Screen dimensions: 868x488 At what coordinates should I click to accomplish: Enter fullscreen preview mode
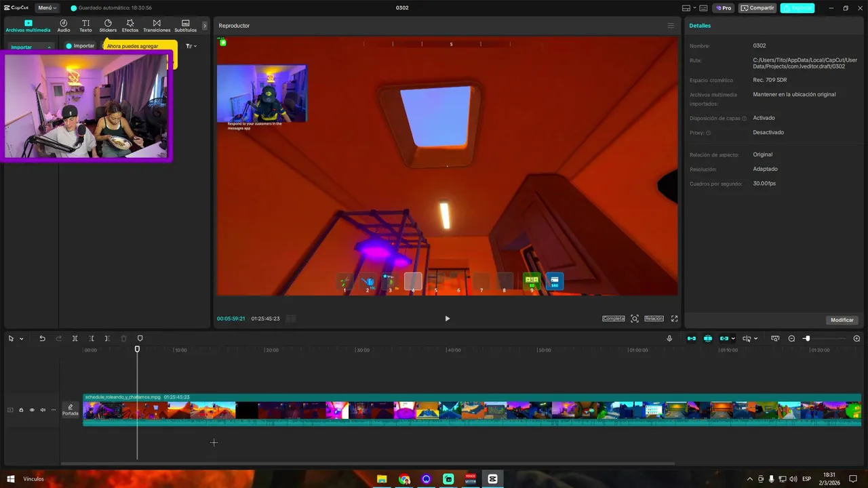[x=675, y=319]
